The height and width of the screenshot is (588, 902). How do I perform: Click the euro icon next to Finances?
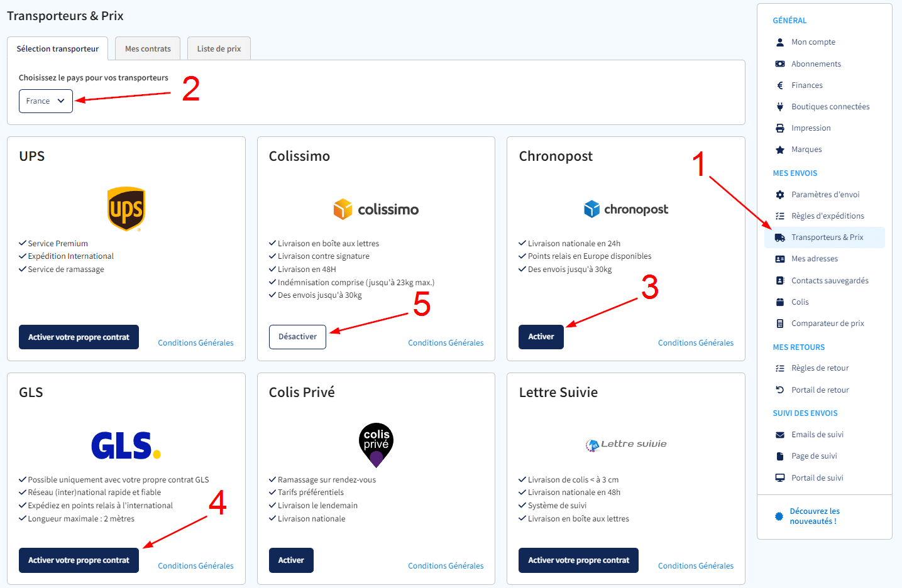pos(780,85)
